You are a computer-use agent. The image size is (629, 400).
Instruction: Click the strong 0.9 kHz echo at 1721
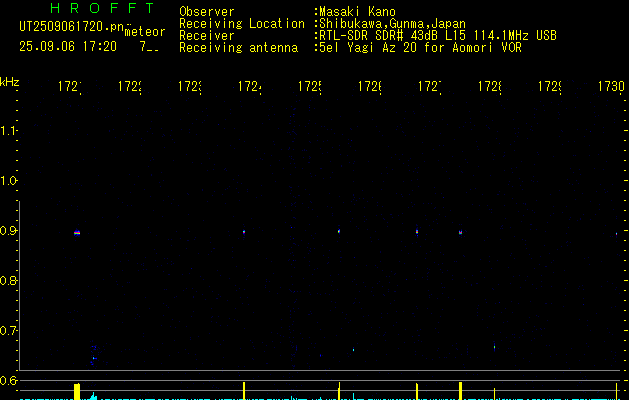coord(77,233)
